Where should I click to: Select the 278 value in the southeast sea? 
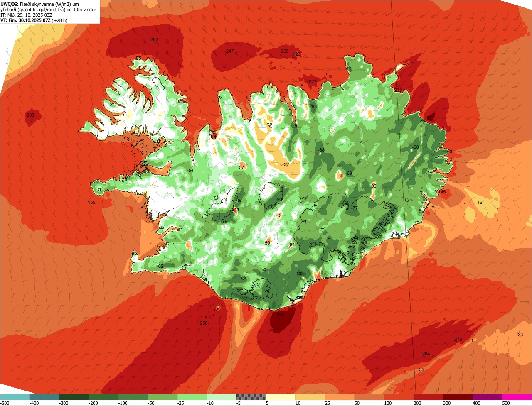(458, 339)
